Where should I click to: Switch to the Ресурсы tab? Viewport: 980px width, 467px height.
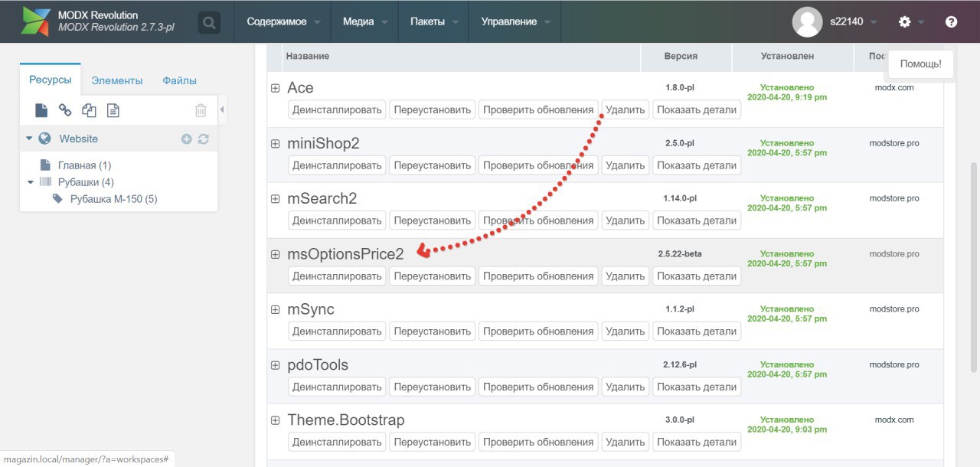click(51, 80)
